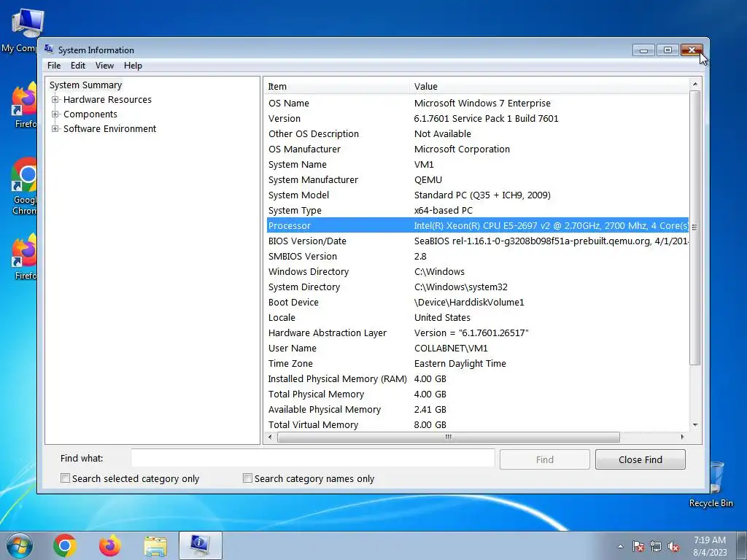Click the System Information taskbar button
Screen dimensions: 747x560
[200, 545]
